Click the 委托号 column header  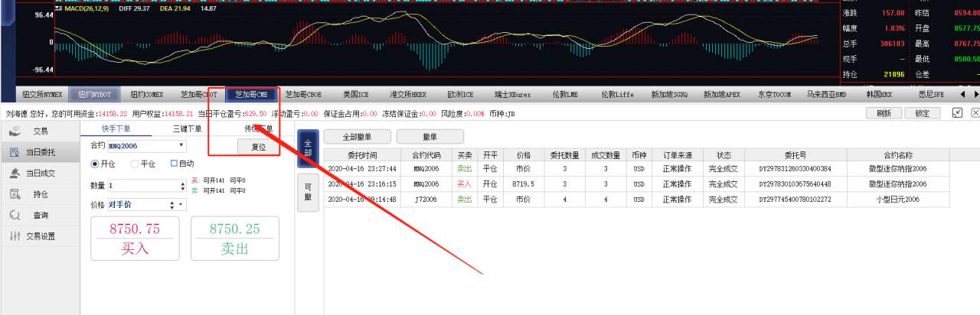tap(795, 155)
